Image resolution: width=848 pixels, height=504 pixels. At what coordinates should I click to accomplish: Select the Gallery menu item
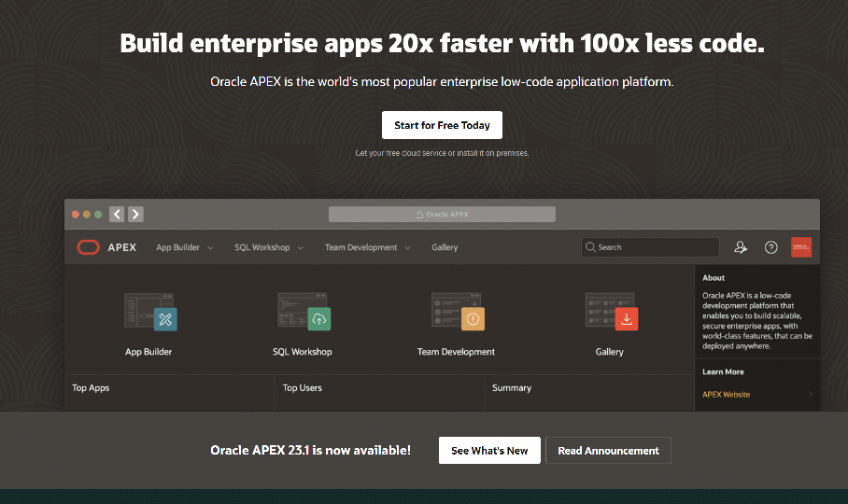445,247
